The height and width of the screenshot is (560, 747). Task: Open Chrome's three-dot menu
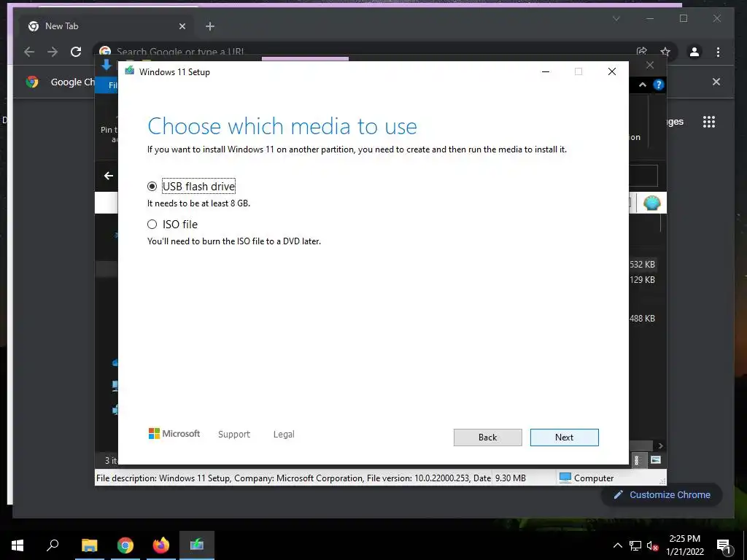[718, 52]
